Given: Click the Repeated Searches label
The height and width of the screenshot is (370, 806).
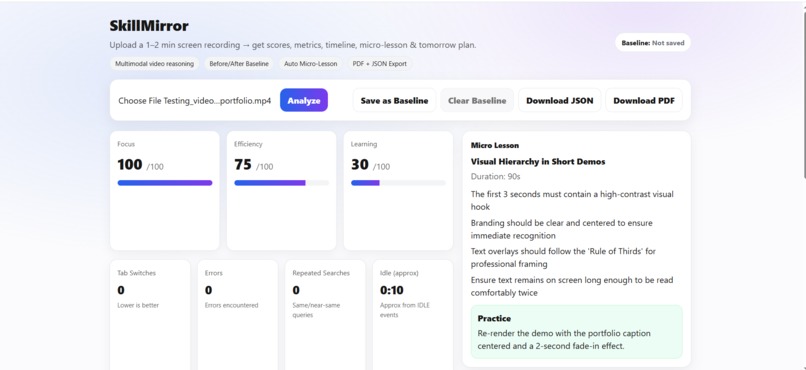Looking at the screenshot, I should 321,273.
